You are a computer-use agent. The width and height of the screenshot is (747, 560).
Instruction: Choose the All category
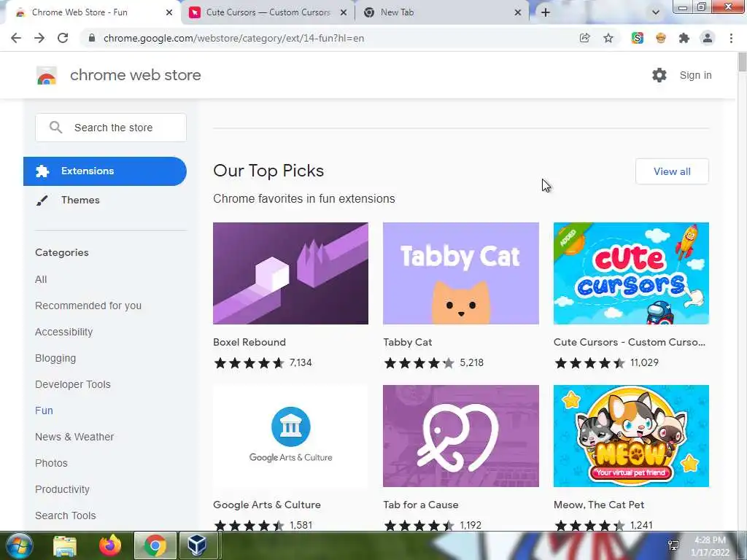41,279
